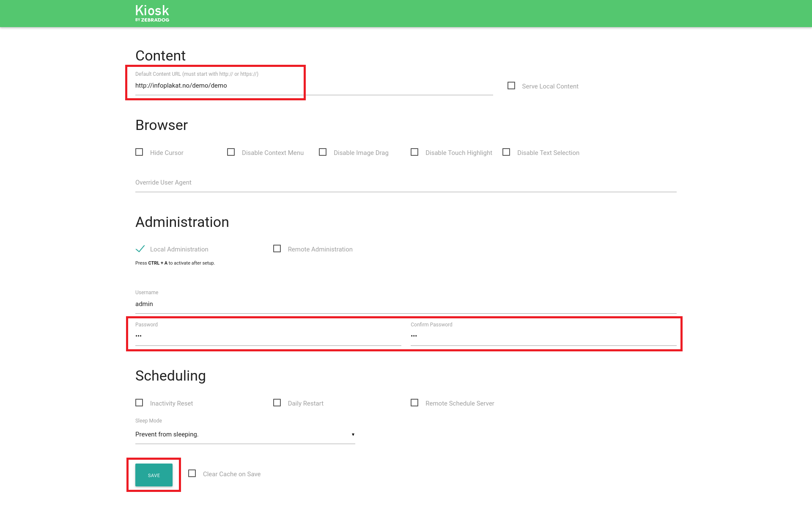Check Disable Context Menu option
This screenshot has width=812, height=508.
click(x=231, y=152)
